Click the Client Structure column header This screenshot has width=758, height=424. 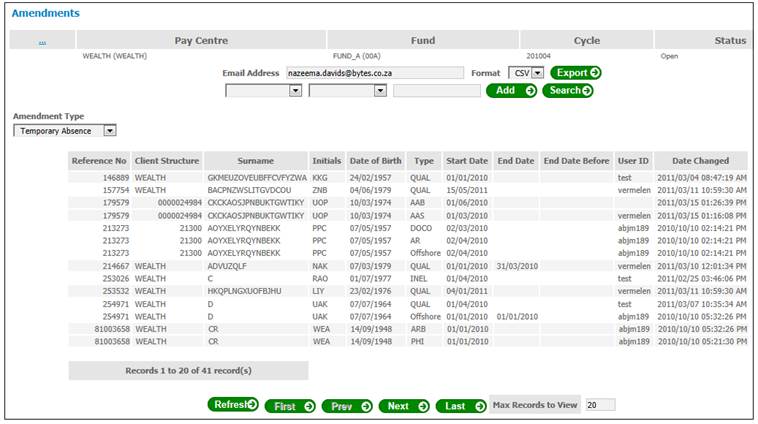tap(167, 161)
